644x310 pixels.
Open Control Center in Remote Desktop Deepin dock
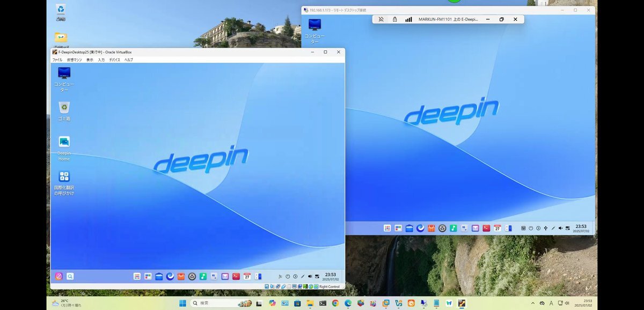click(x=442, y=228)
